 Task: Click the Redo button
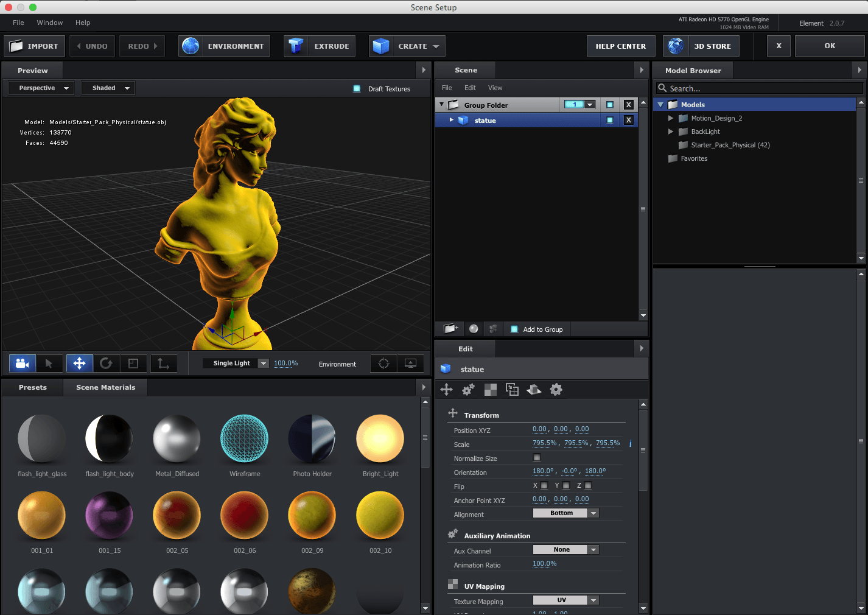point(142,46)
